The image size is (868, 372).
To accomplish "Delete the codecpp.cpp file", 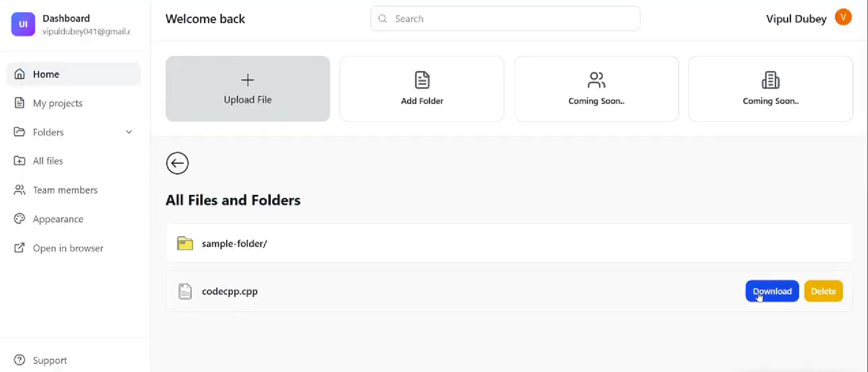I will click(823, 291).
